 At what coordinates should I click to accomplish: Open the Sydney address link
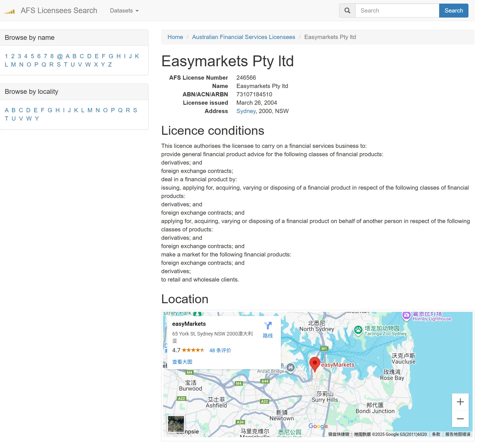[x=246, y=111]
